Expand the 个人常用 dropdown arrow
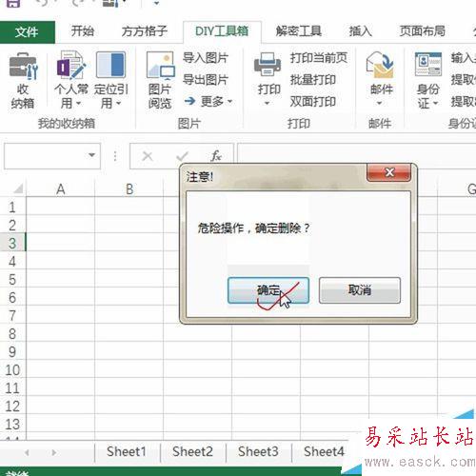Viewport: 476px width, 476px height. (x=78, y=104)
